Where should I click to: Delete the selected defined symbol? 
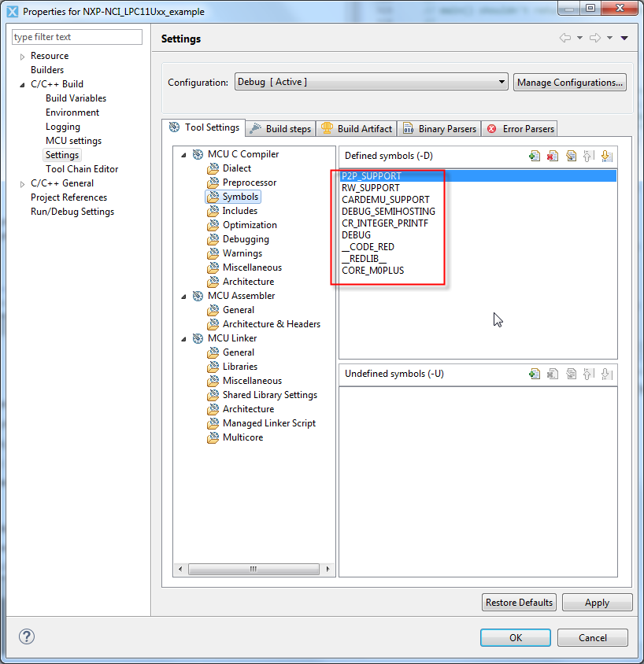tap(553, 156)
